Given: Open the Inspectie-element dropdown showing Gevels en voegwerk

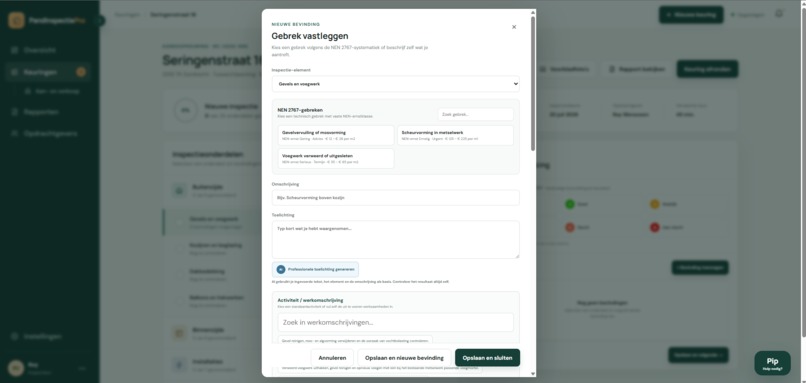Looking at the screenshot, I should [395, 84].
